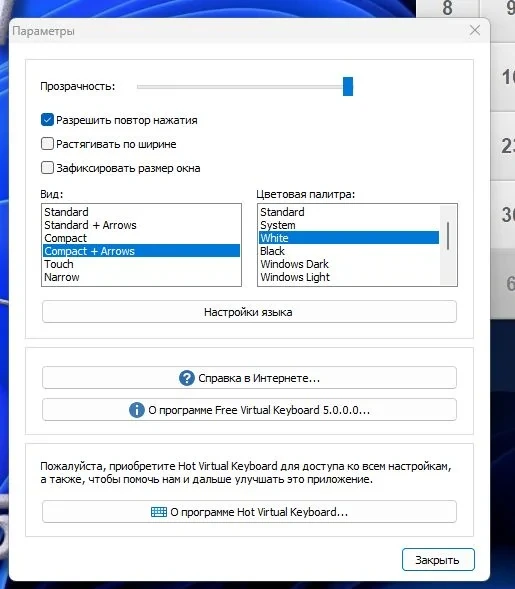Click Закрыть button

pyautogui.click(x=438, y=560)
